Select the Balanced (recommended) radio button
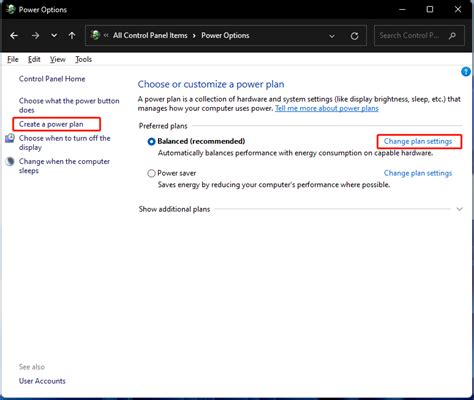 point(151,142)
